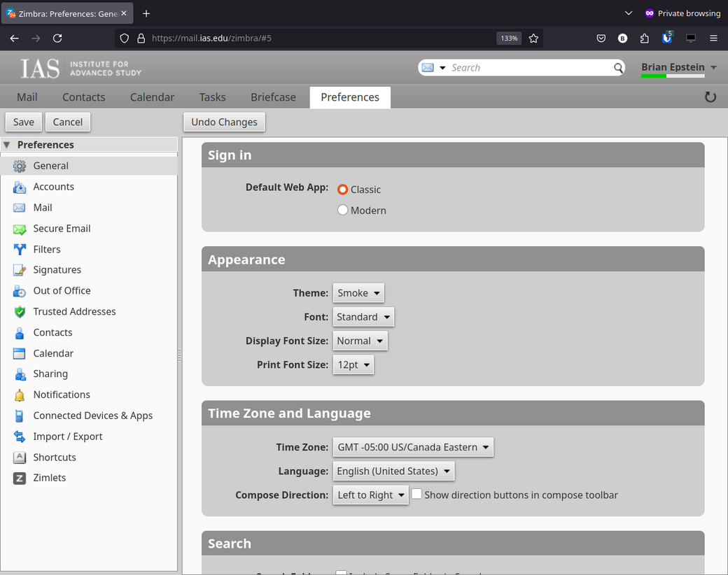Open the Print Font Size dropdown
728x575 pixels.
pos(353,365)
